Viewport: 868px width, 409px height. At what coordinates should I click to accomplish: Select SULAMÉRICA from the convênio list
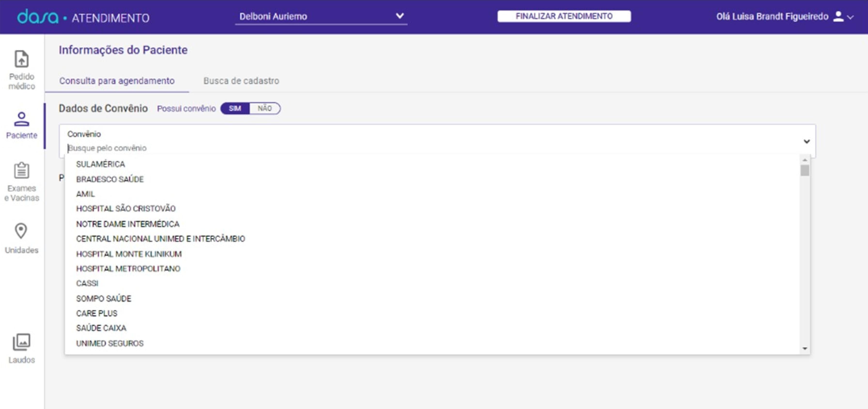pos(432,164)
